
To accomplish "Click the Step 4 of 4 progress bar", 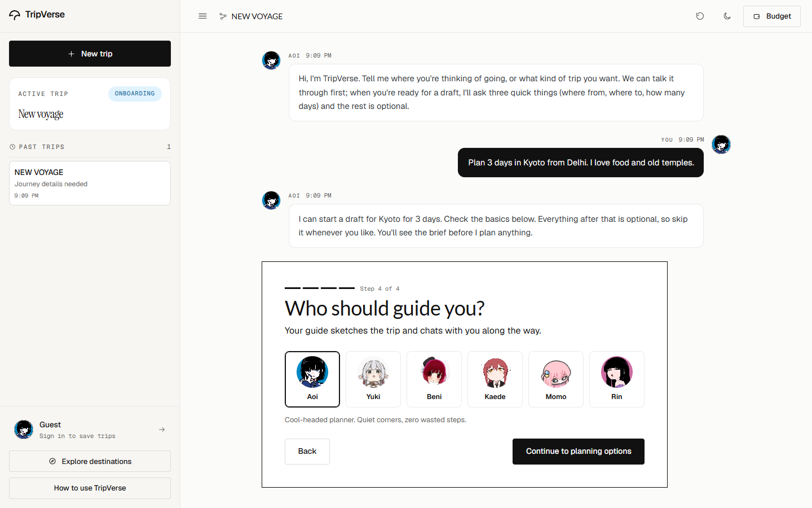I will click(x=320, y=288).
